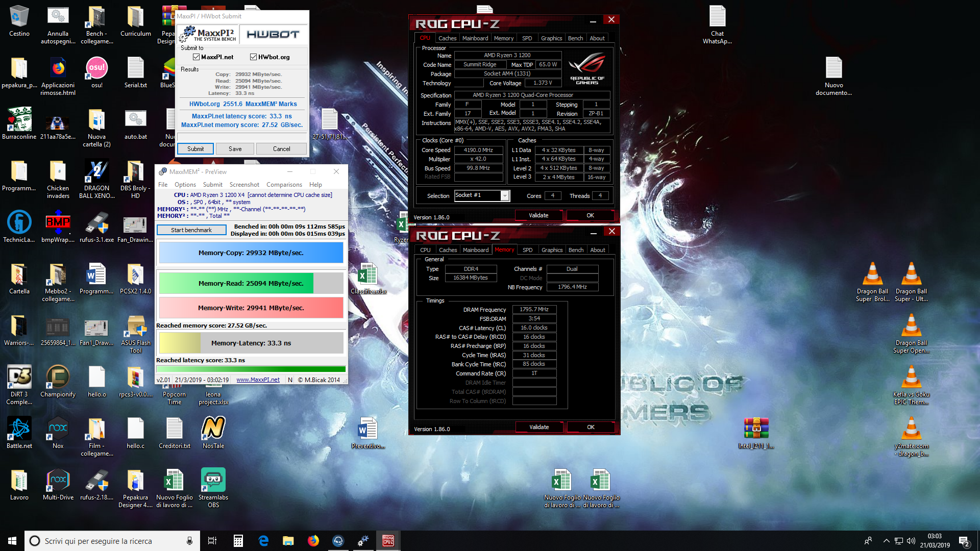Click the Memory-Write result bar
980x551 pixels.
[x=251, y=308]
